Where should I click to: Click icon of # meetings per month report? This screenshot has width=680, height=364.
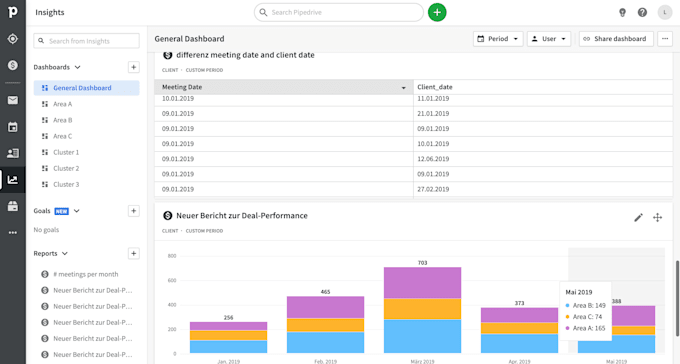(x=45, y=274)
